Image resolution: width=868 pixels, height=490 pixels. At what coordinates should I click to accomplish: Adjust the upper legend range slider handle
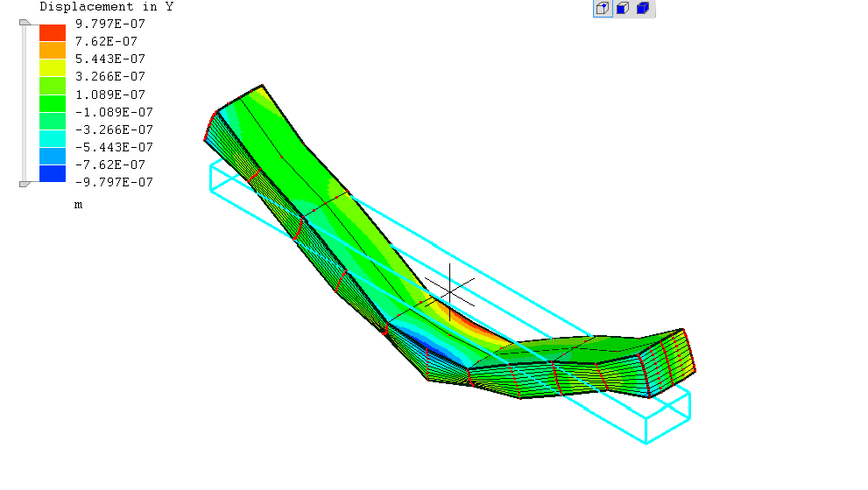click(x=25, y=23)
